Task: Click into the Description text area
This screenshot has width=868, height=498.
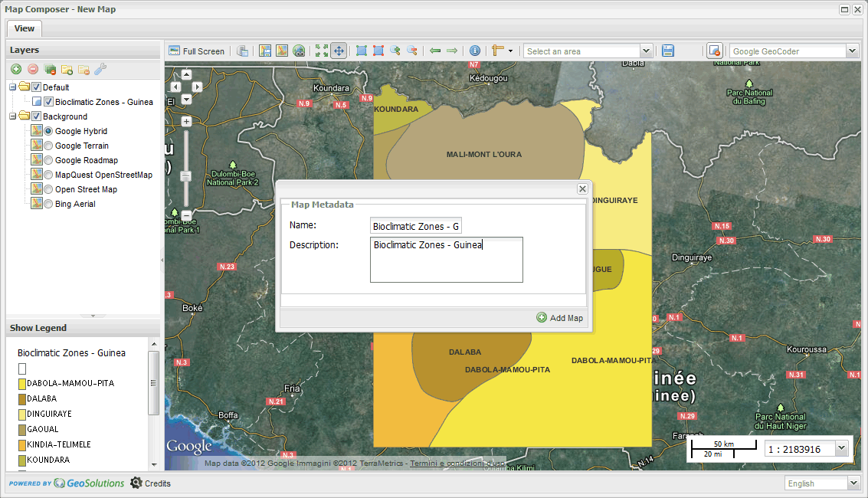Action: coord(446,260)
